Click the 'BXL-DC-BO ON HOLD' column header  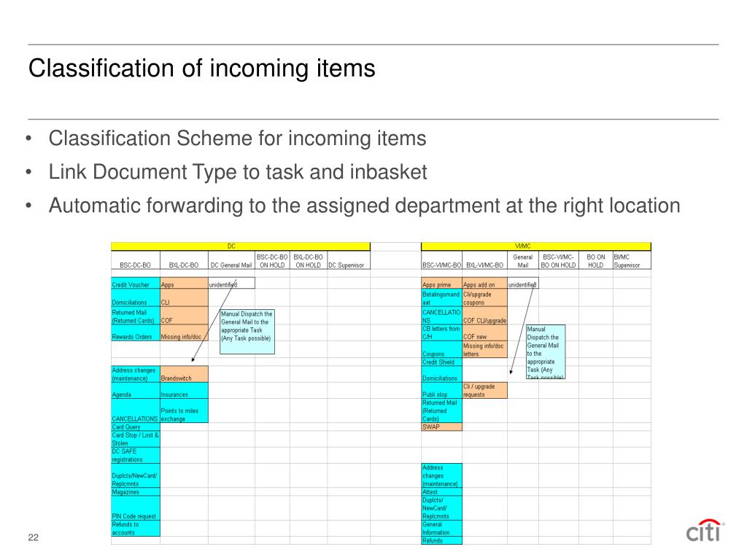click(x=309, y=261)
